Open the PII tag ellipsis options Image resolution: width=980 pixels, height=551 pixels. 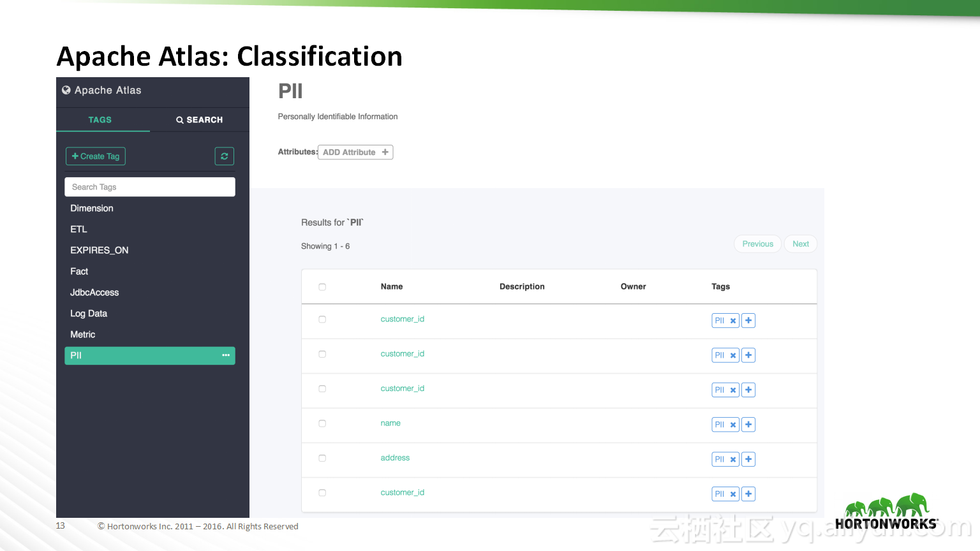pyautogui.click(x=226, y=355)
